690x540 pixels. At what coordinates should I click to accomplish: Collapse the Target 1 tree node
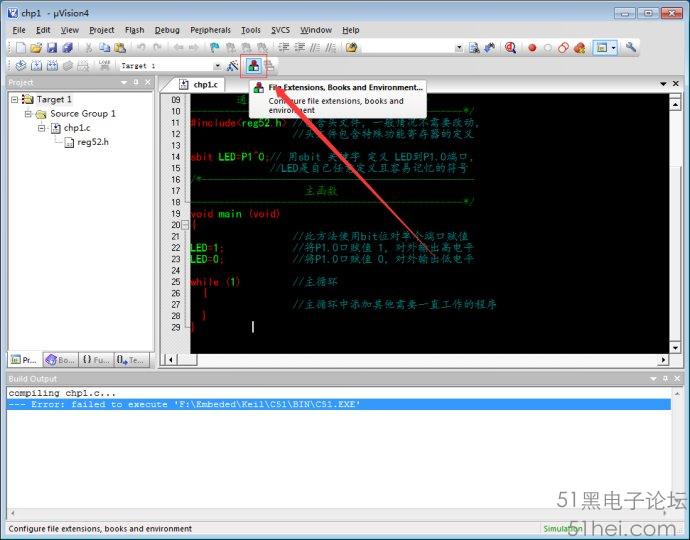15,99
